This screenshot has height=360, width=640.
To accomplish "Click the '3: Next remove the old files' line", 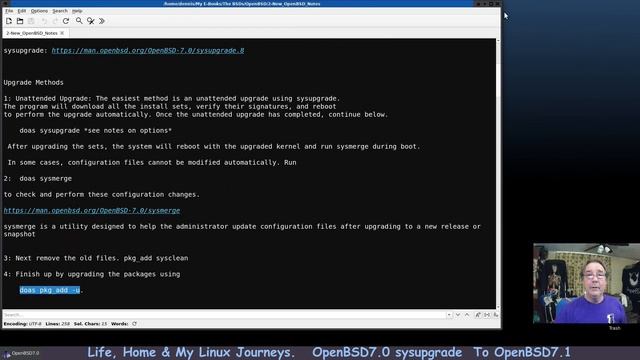I will 96,258.
